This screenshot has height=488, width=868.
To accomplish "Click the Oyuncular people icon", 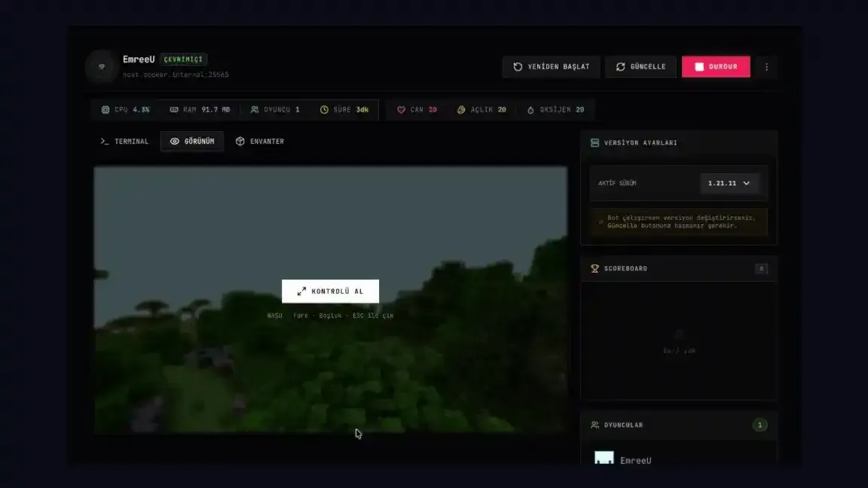I will point(594,425).
